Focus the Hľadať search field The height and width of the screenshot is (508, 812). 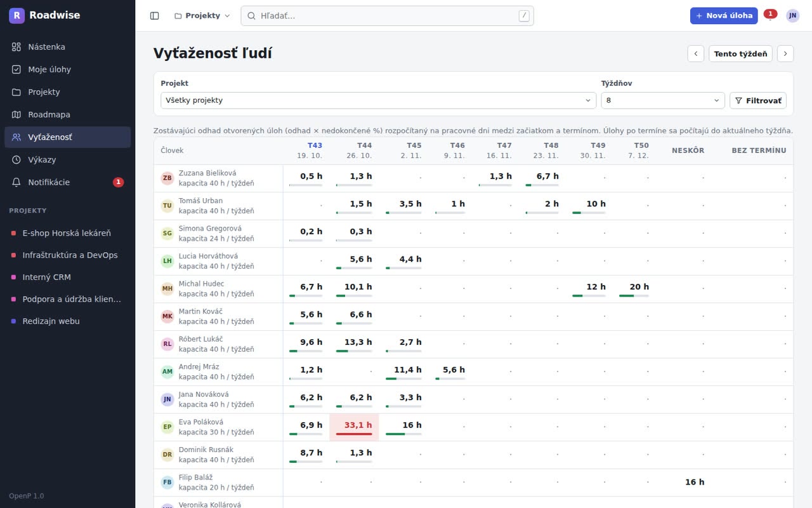tap(387, 16)
